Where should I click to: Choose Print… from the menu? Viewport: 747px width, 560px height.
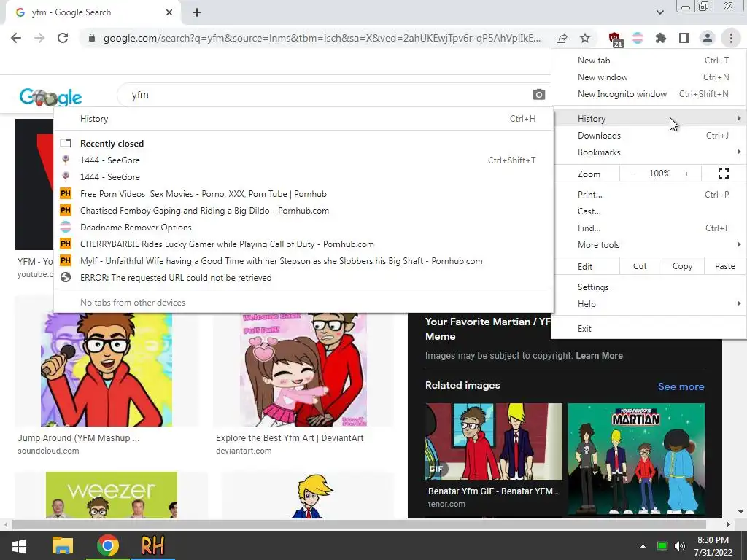point(649,194)
